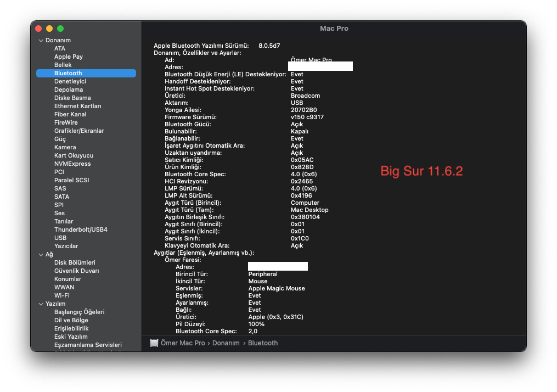Open the Bellek hardware entry
The image size is (557, 392).
click(x=63, y=65)
